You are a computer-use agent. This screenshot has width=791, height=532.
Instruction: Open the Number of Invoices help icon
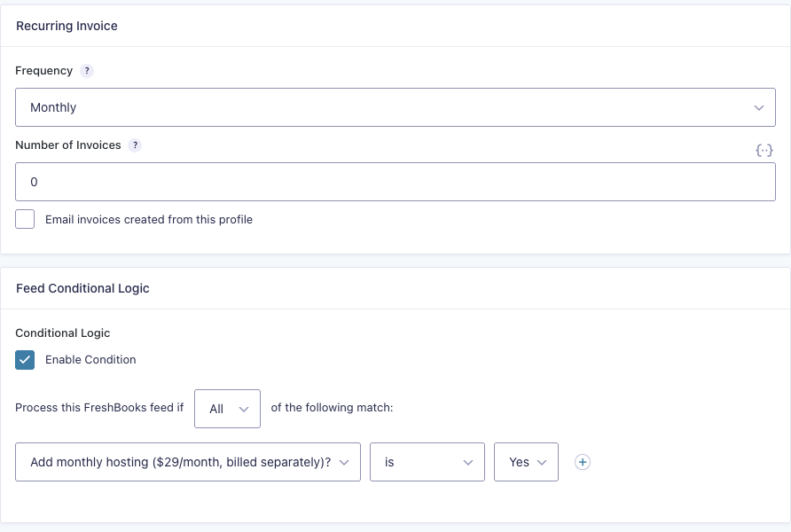pyautogui.click(x=135, y=145)
